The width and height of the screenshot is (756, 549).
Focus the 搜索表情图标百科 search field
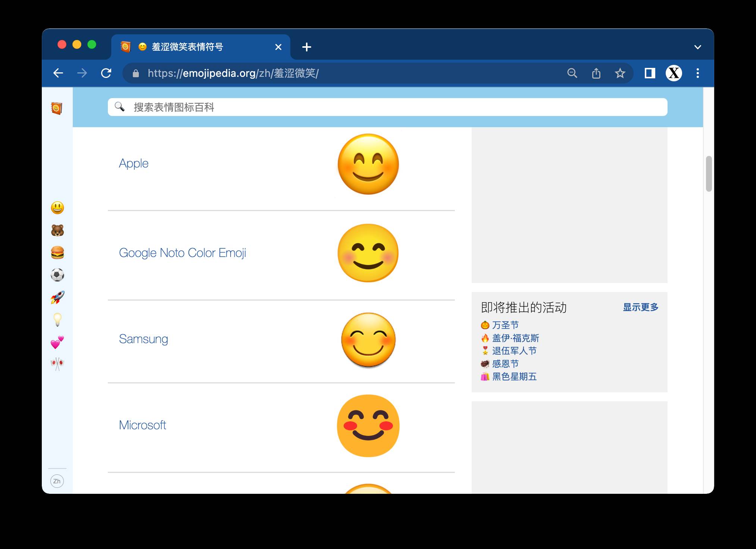[x=387, y=107]
